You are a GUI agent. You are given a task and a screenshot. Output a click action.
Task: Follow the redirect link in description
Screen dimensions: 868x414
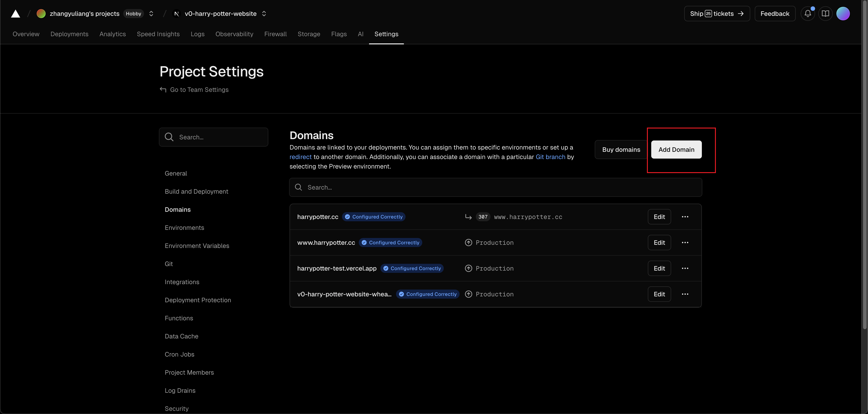click(300, 157)
